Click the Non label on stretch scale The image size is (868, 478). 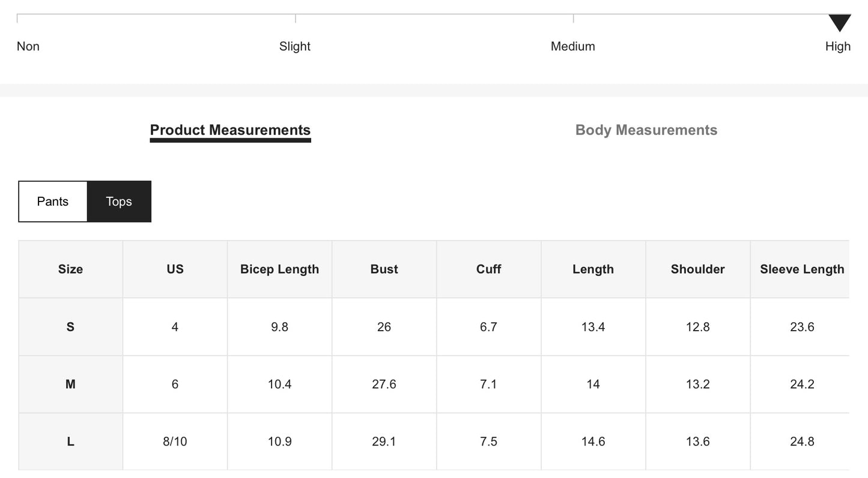coord(28,46)
